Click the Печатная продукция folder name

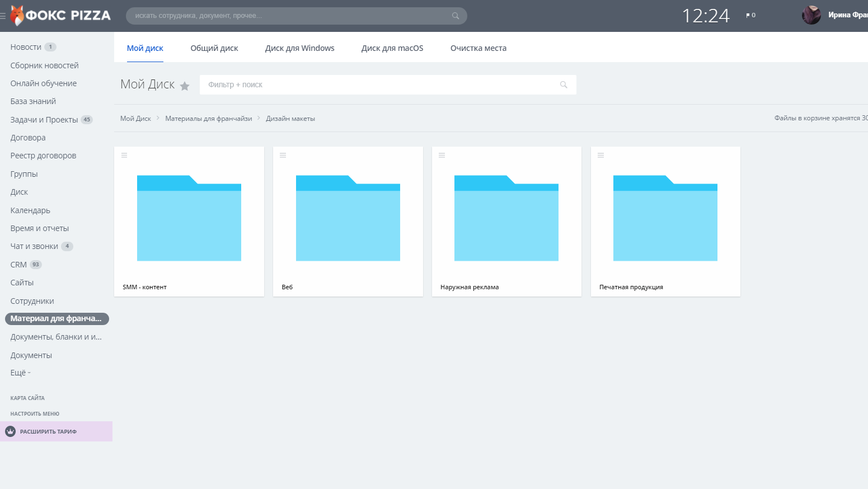tap(631, 287)
